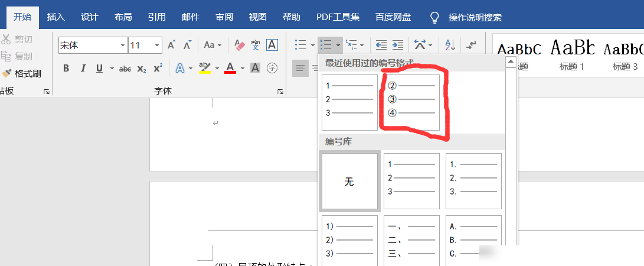Switch to the 开始 ribbon tab
This screenshot has height=266, width=644.
point(22,17)
